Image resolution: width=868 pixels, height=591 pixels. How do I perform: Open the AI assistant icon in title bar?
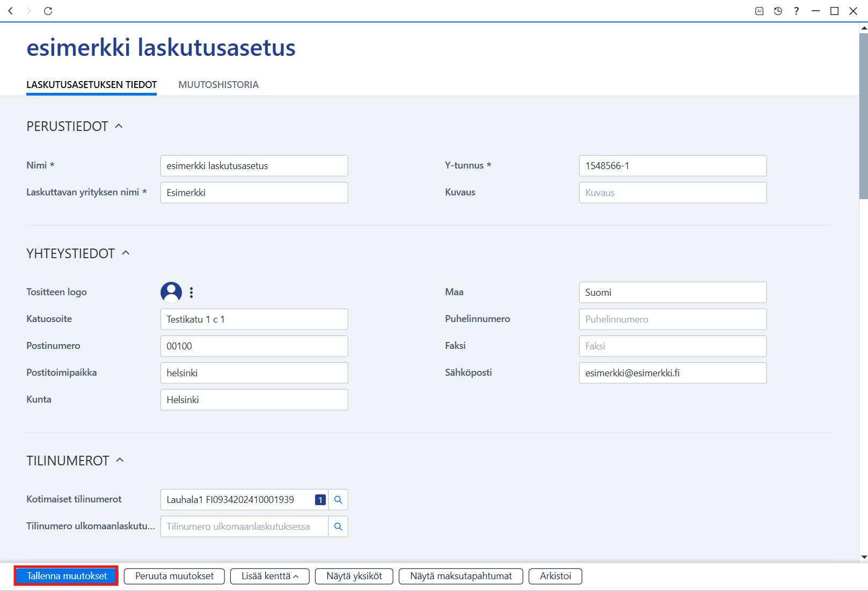click(x=759, y=11)
